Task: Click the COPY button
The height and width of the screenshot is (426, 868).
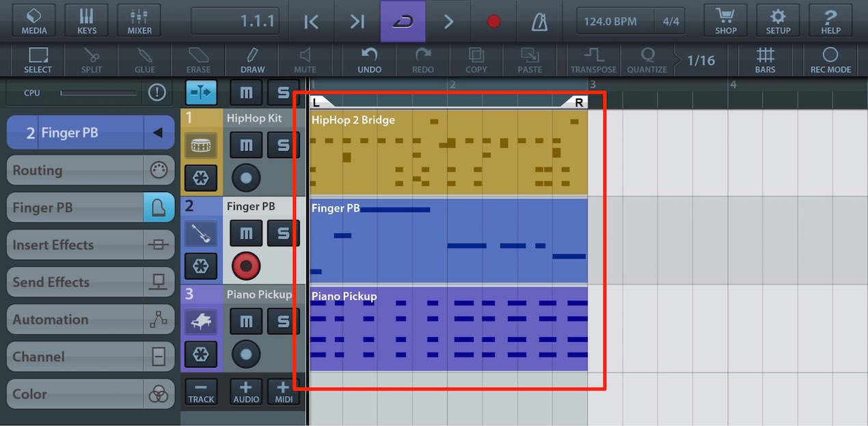Action: coord(476,60)
